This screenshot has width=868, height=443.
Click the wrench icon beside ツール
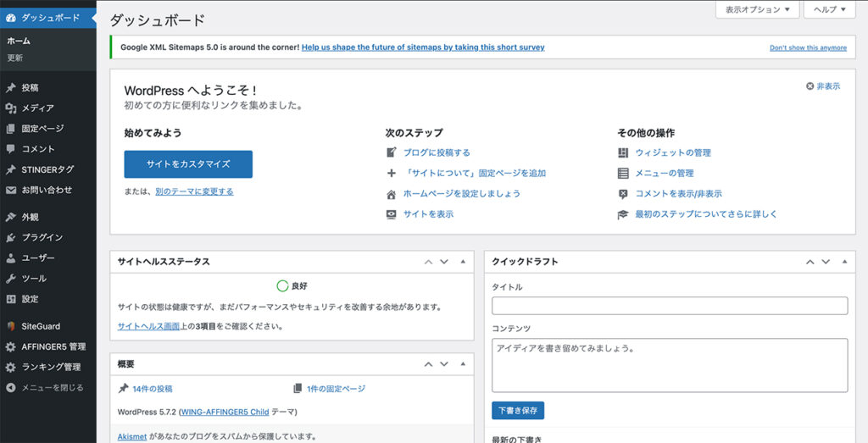pos(10,278)
